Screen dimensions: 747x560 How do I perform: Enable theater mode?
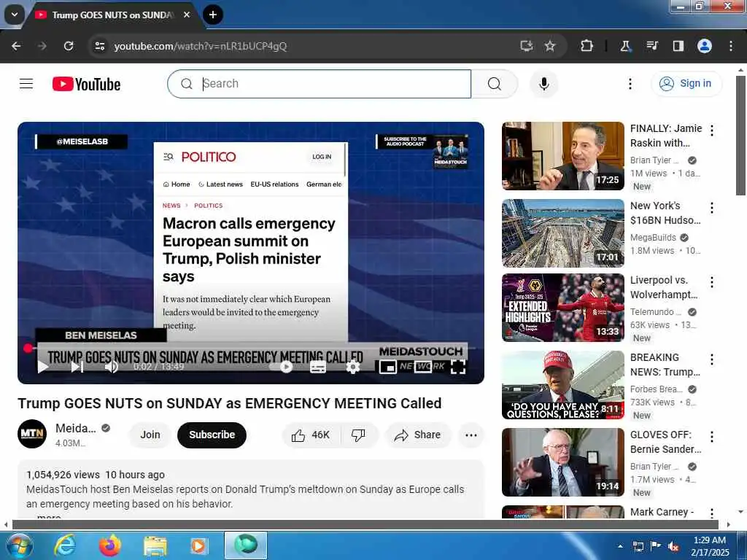click(x=422, y=367)
